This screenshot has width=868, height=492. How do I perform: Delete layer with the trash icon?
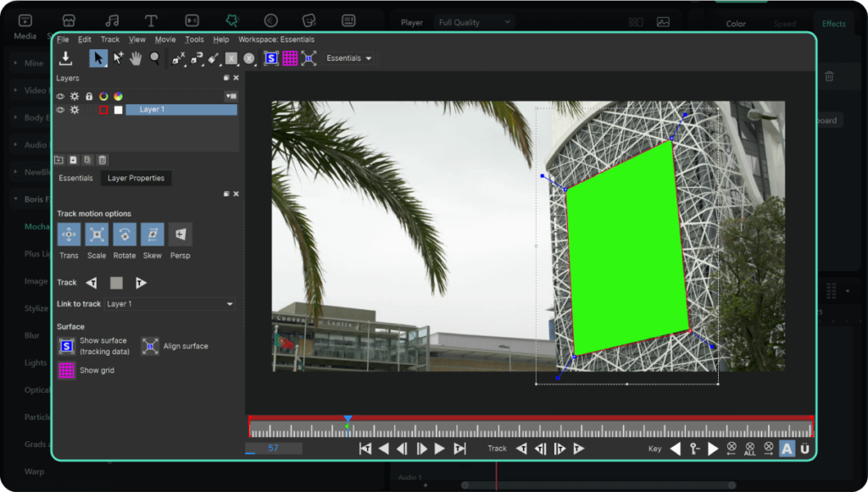point(103,160)
